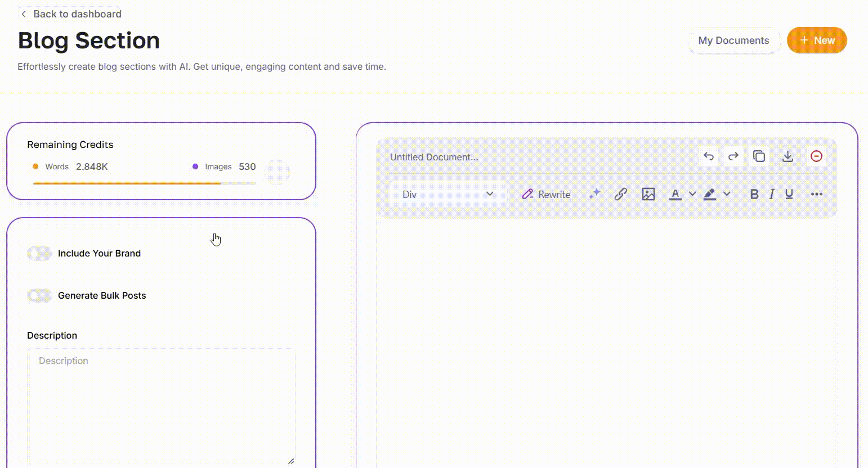
Task: Open the Div block format dropdown
Action: click(448, 194)
